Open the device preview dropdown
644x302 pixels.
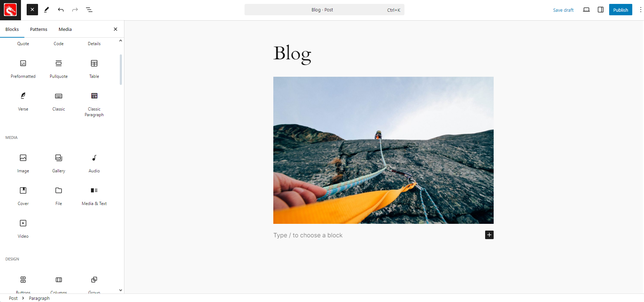[586, 10]
